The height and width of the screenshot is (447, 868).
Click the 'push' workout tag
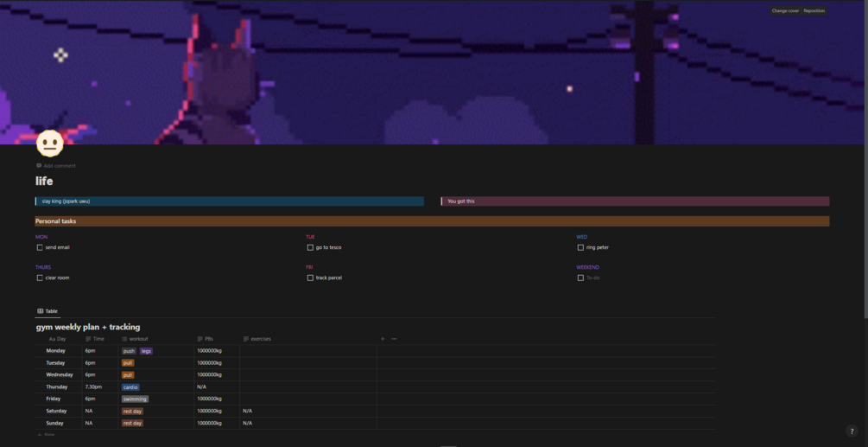coord(129,351)
